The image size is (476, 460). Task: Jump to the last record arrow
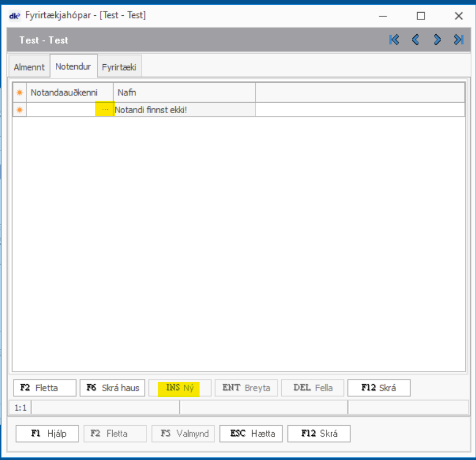click(459, 40)
